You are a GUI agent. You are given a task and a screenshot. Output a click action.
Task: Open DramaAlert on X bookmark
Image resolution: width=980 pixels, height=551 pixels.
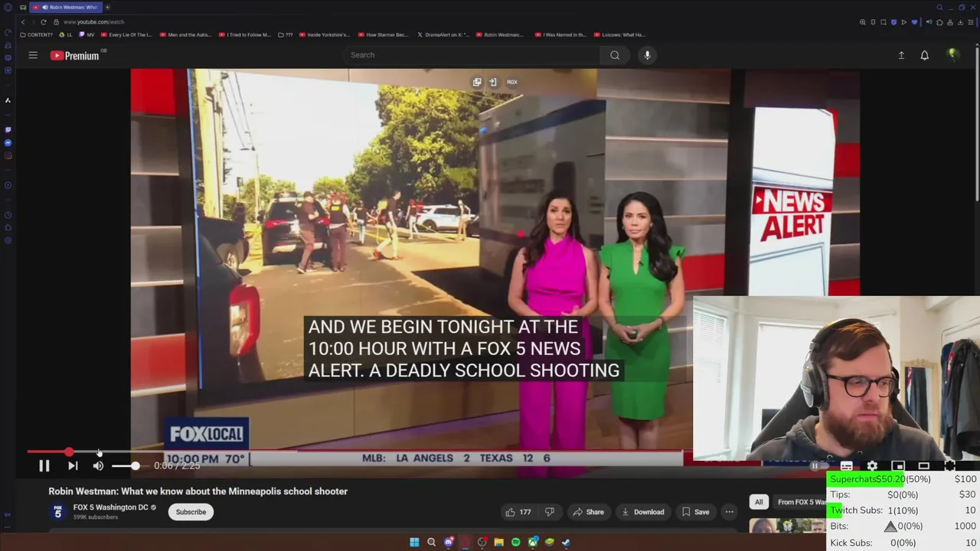pos(443,34)
